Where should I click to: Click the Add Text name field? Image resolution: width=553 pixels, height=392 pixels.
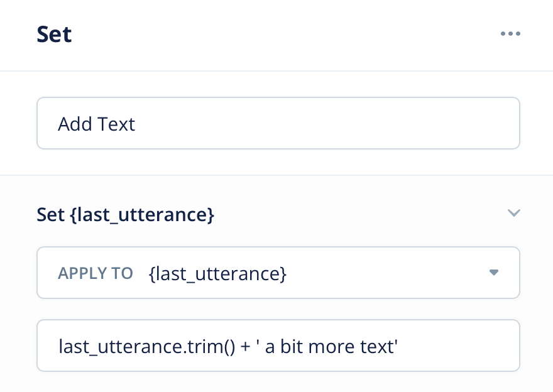278,123
